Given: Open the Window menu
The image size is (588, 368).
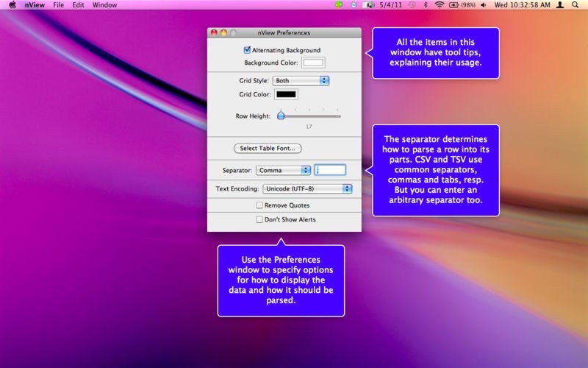Looking at the screenshot, I should point(104,5).
